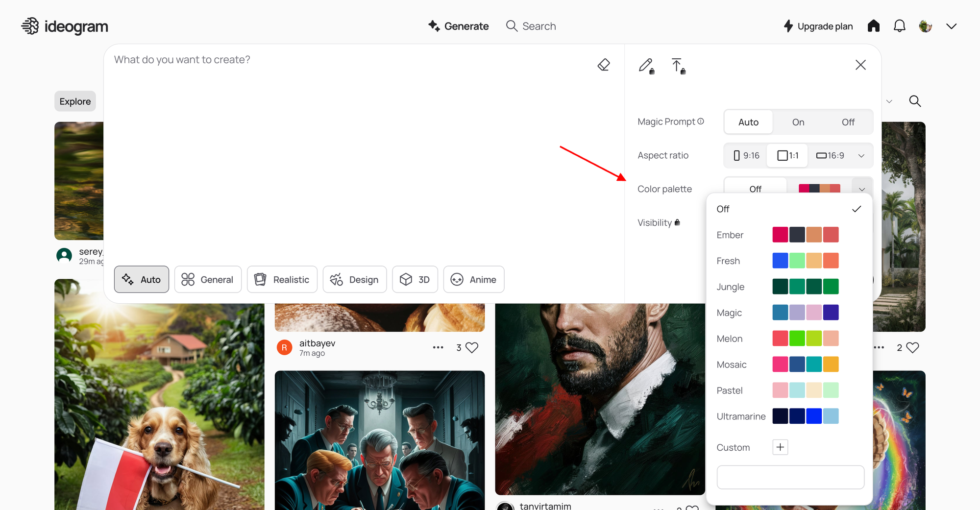Click the ideogram logo

[65, 26]
